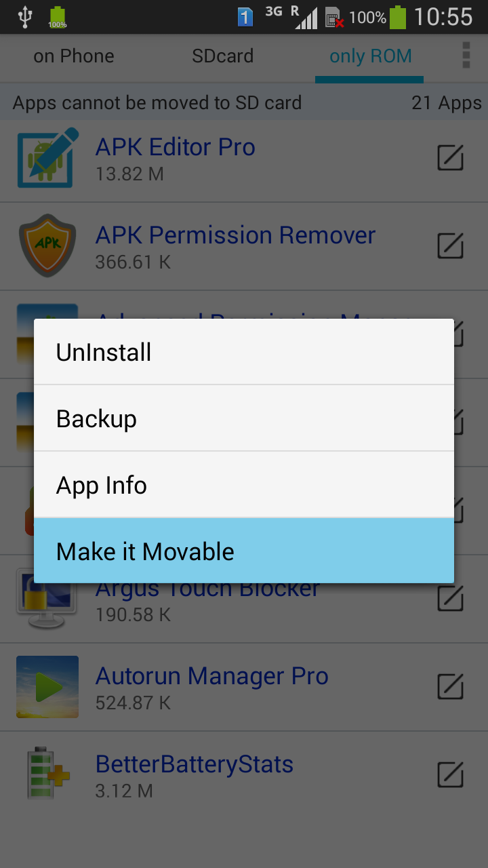Screen dimensions: 488x868
Task: Open edit options for APK Editor Pro
Action: (450, 157)
